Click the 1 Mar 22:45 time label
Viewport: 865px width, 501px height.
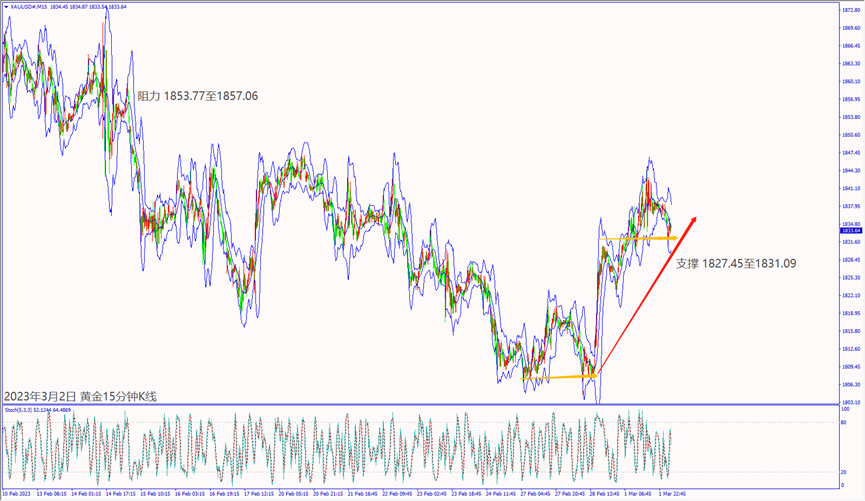[x=668, y=494]
